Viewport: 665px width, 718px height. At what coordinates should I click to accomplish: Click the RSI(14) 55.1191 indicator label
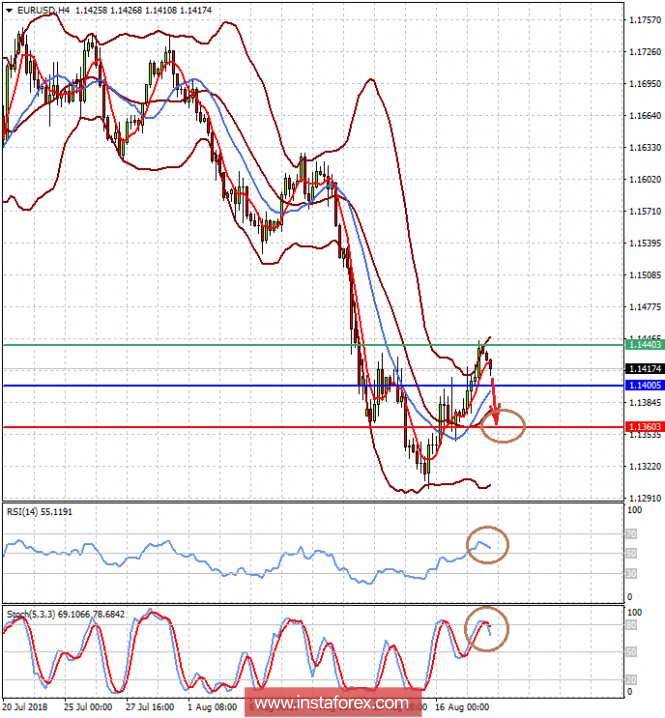pos(40,512)
